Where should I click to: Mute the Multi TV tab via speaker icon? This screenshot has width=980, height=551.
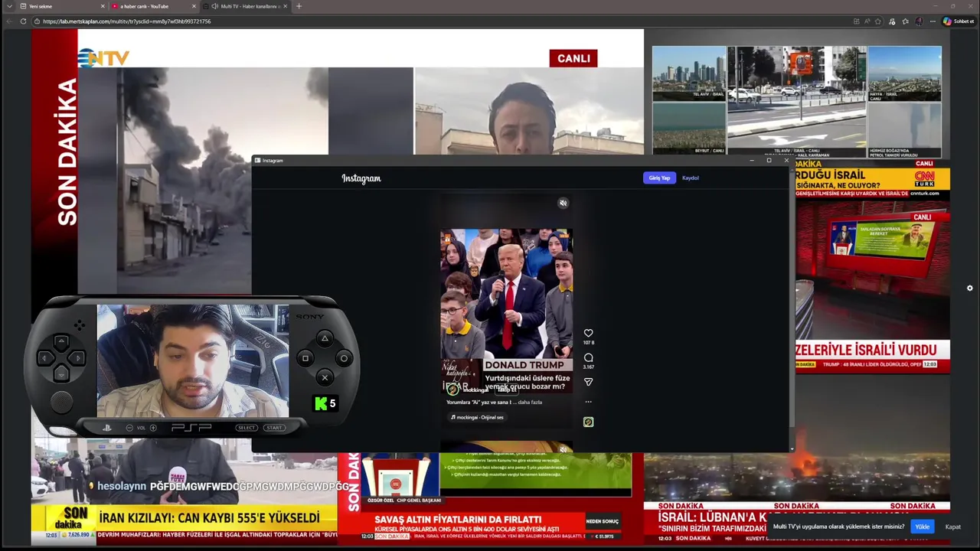pyautogui.click(x=214, y=6)
